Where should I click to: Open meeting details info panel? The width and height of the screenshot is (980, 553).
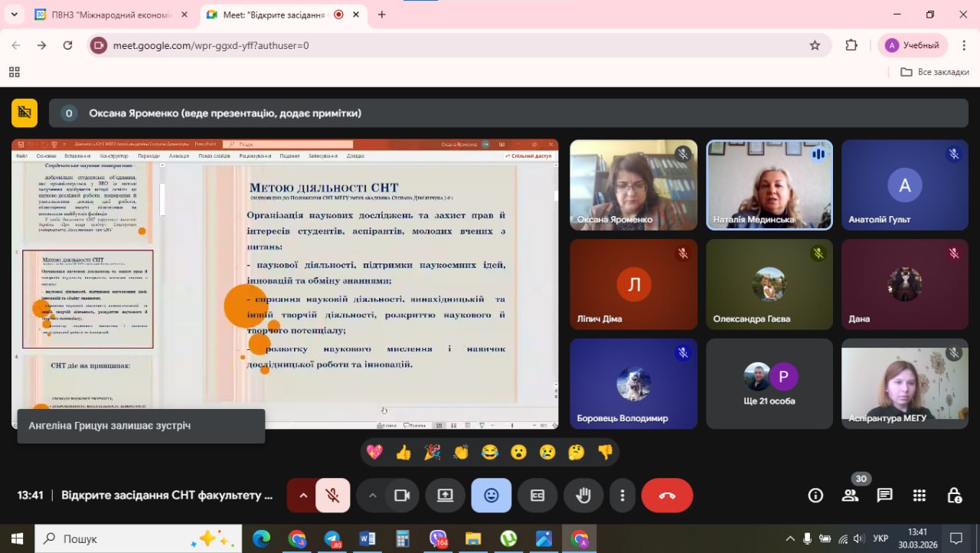coord(815,495)
